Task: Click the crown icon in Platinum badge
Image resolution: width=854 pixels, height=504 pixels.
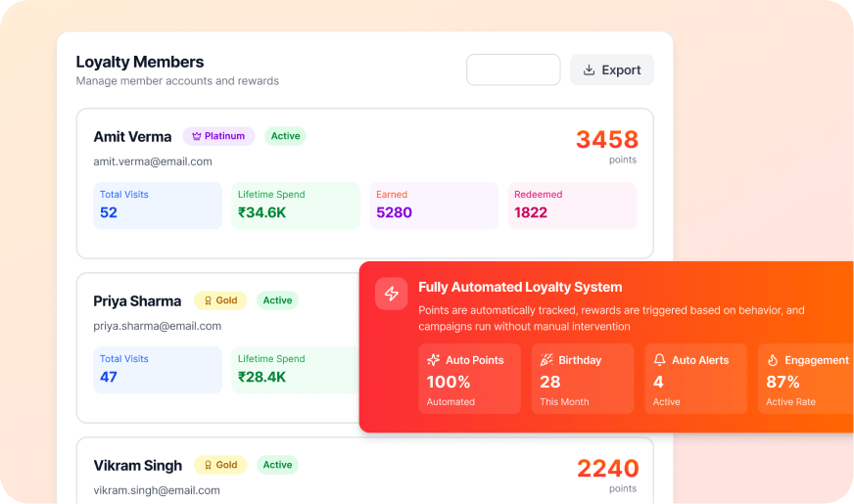Action: pos(197,136)
